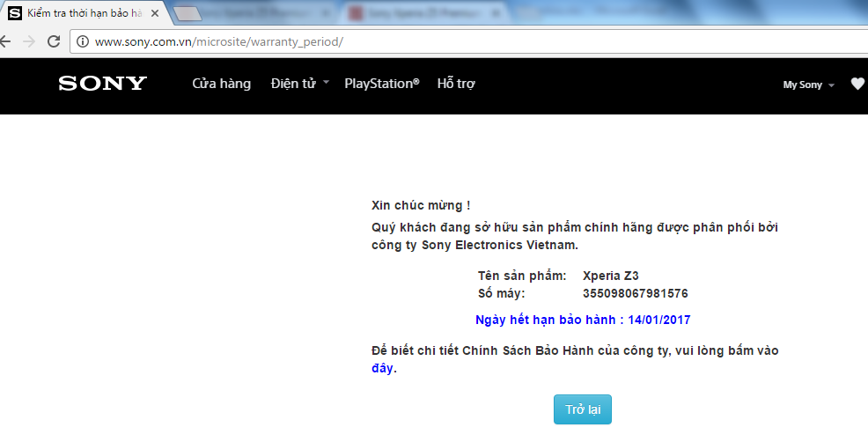Close the Kiểm tra thời hạn bảo hành tab
The image size is (868, 442).
[155, 13]
